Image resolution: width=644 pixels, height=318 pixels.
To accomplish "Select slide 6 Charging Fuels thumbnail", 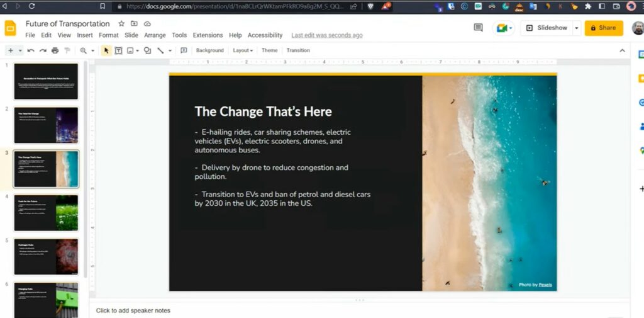I will tap(46, 300).
